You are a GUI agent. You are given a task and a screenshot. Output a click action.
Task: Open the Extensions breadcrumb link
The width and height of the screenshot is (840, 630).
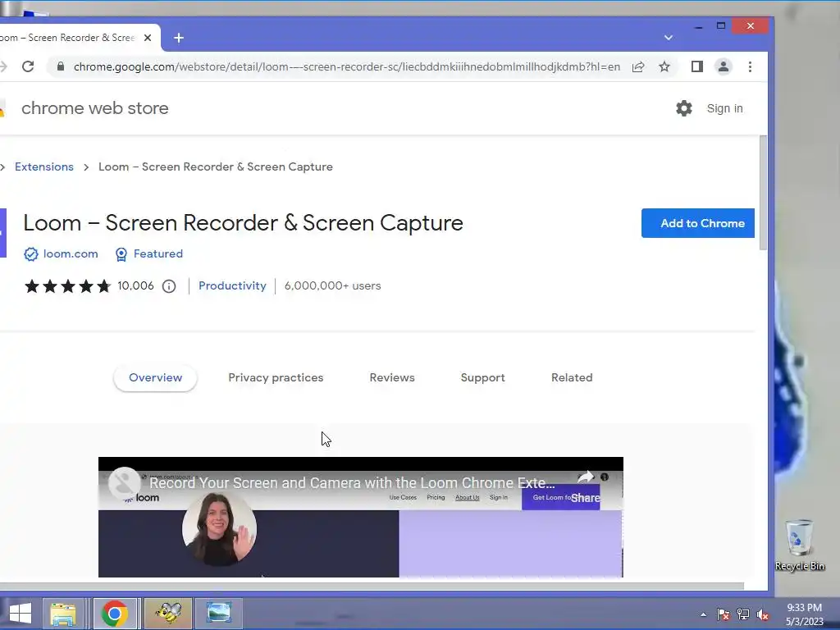pyautogui.click(x=44, y=167)
